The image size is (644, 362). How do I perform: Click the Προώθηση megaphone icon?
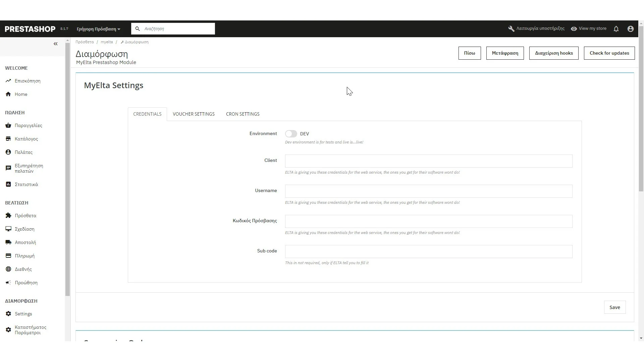pyautogui.click(x=8, y=283)
